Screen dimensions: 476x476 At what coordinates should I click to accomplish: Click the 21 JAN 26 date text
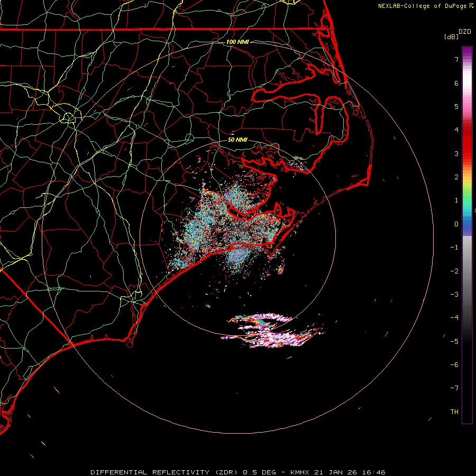335,472
